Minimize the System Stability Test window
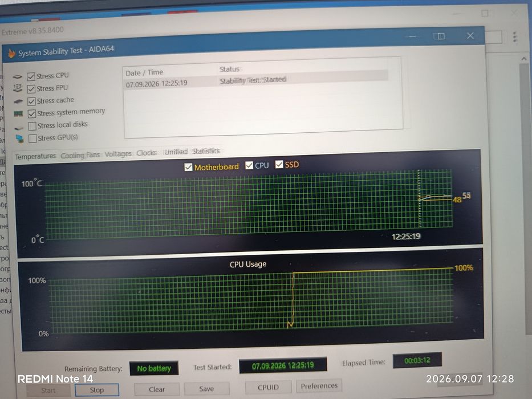Viewport: 532px width, 399px height. click(x=412, y=36)
